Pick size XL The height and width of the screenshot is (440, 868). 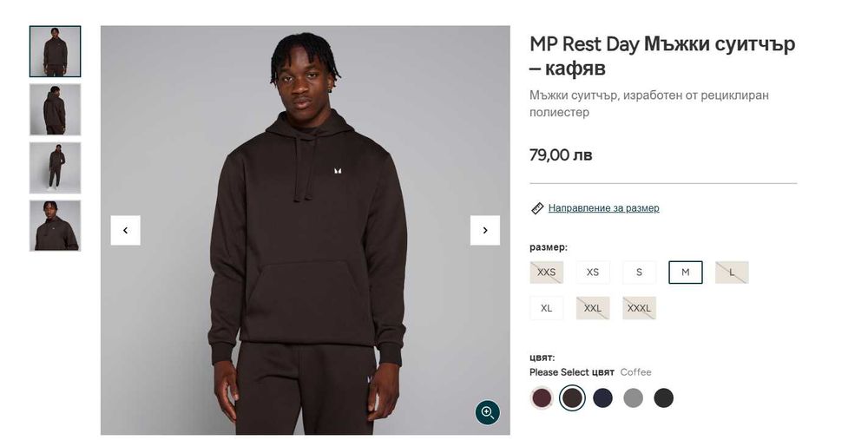point(546,308)
